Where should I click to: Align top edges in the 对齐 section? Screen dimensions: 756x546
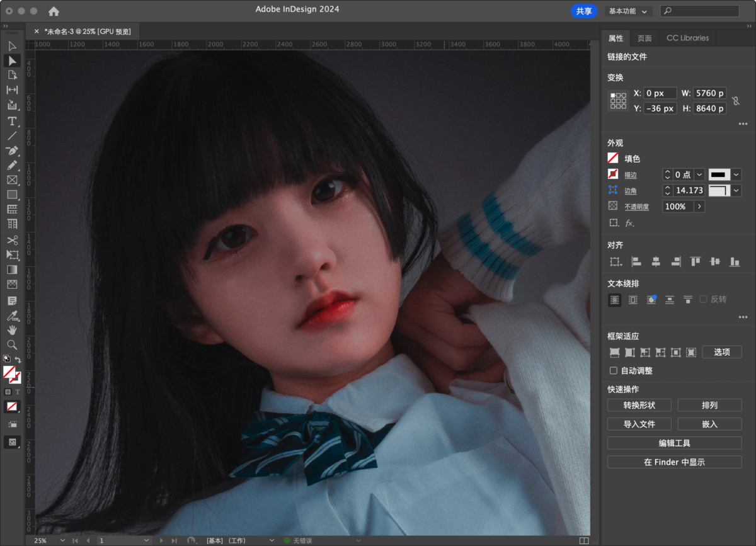[695, 261]
